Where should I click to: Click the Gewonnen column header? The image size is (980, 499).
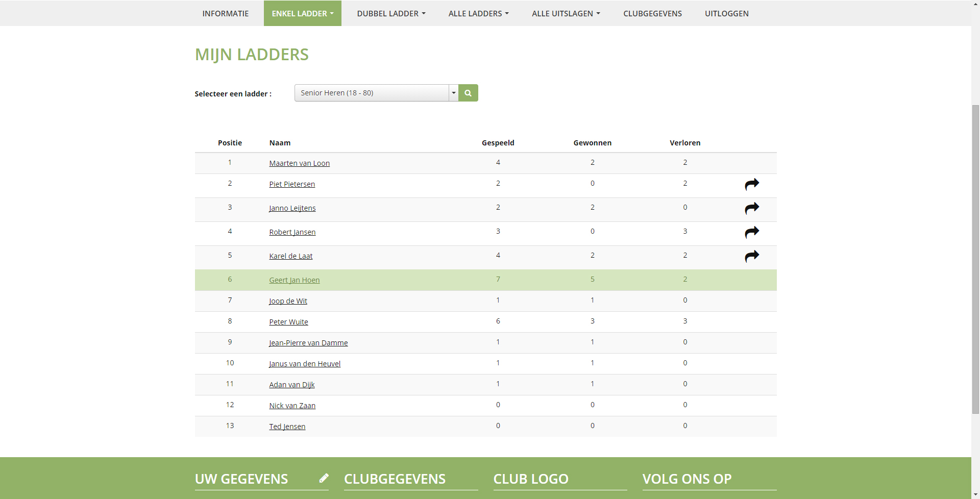593,143
